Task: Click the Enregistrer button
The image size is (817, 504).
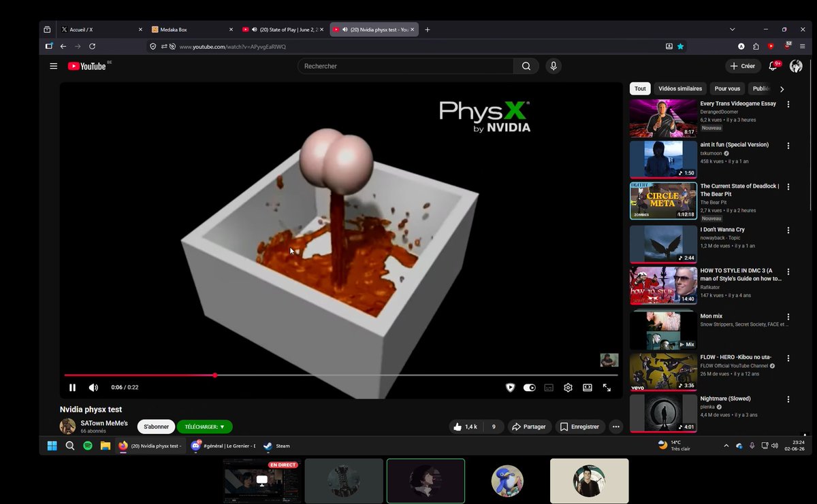Action: tap(579, 426)
